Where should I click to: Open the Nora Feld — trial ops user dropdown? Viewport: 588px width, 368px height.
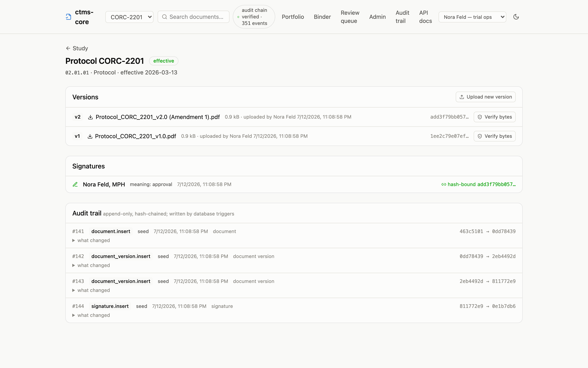472,17
